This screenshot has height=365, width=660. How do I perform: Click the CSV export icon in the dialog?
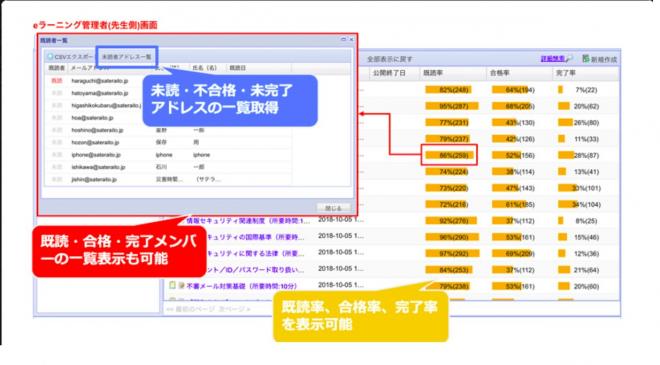50,56
